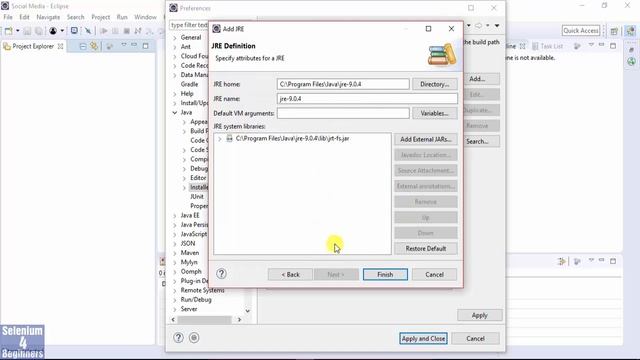Collapse all in Project Explorer
640x360 pixels.
point(83,46)
